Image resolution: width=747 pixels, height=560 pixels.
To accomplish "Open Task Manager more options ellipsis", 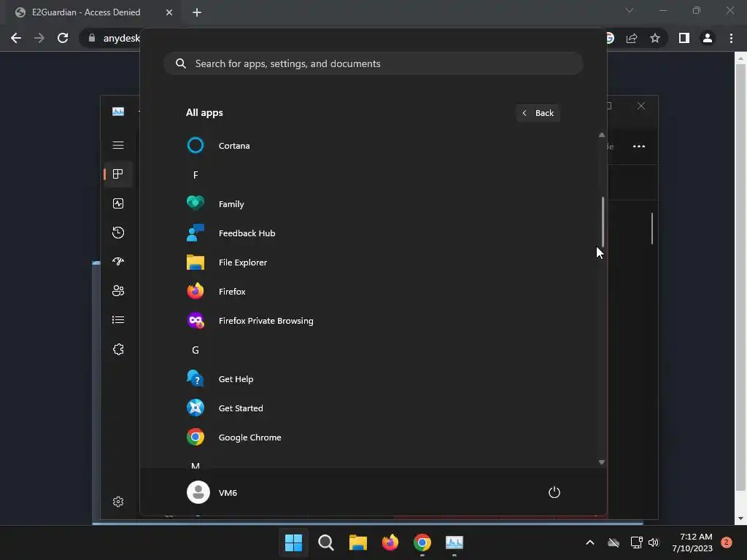I will pos(639,146).
